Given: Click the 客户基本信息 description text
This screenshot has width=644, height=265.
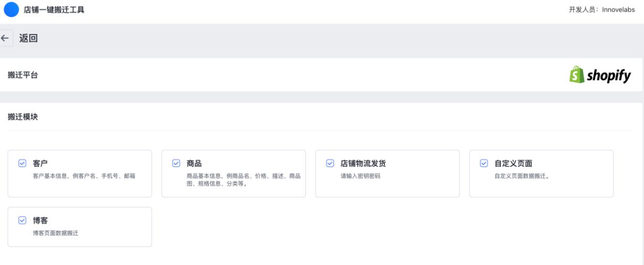Looking at the screenshot, I should [x=84, y=176].
